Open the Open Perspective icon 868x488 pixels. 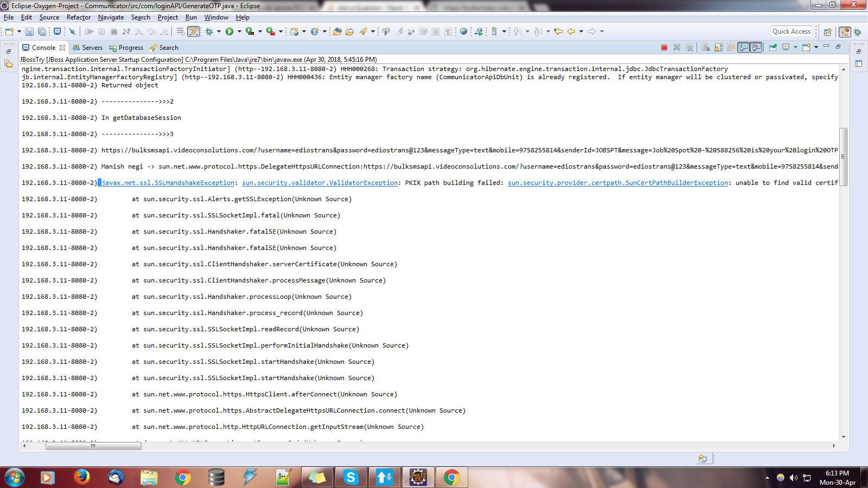(827, 32)
